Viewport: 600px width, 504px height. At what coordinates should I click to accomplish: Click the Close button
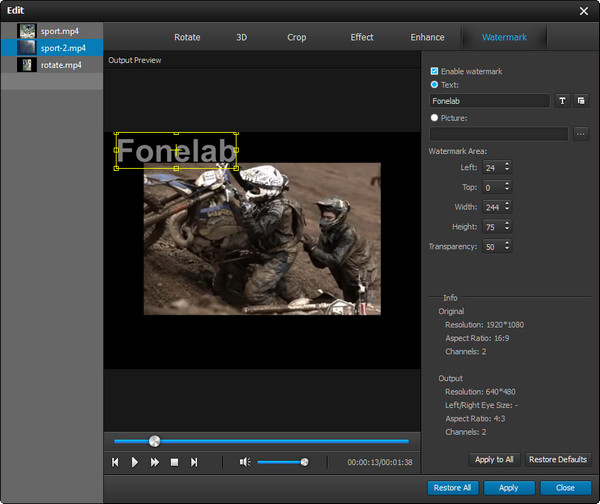pyautogui.click(x=565, y=488)
